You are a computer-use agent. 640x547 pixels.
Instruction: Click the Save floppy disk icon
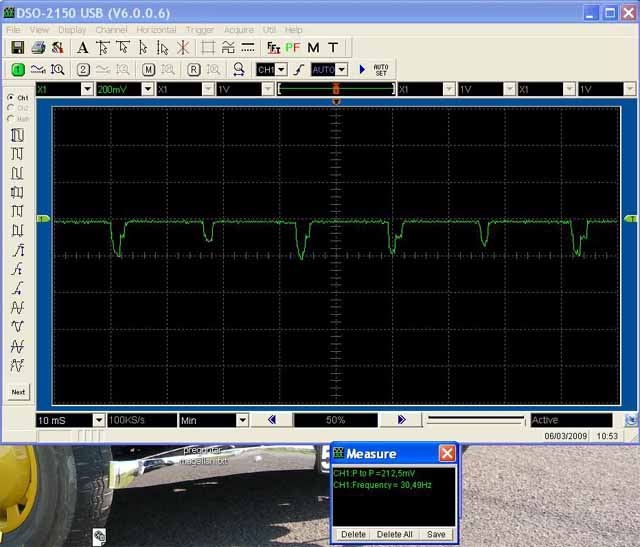click(18, 48)
